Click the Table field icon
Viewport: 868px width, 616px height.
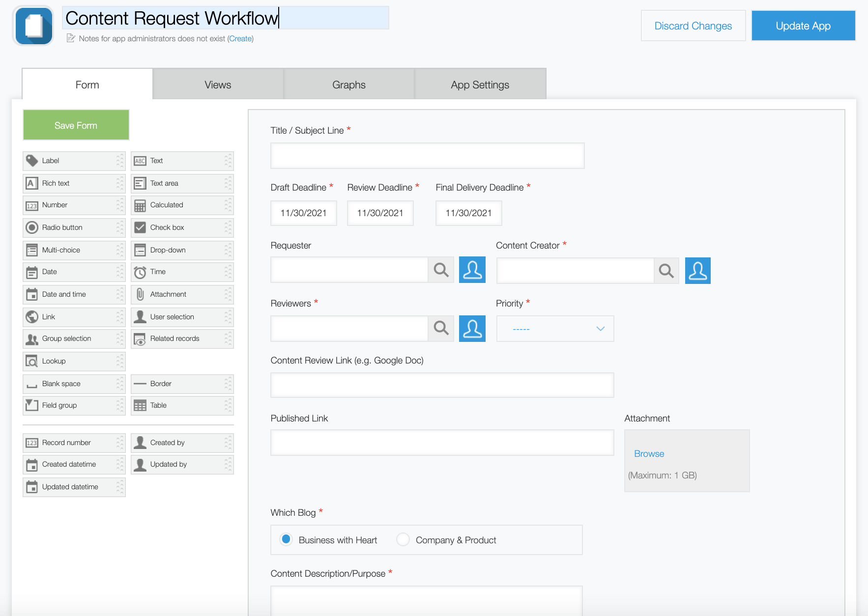pyautogui.click(x=140, y=405)
